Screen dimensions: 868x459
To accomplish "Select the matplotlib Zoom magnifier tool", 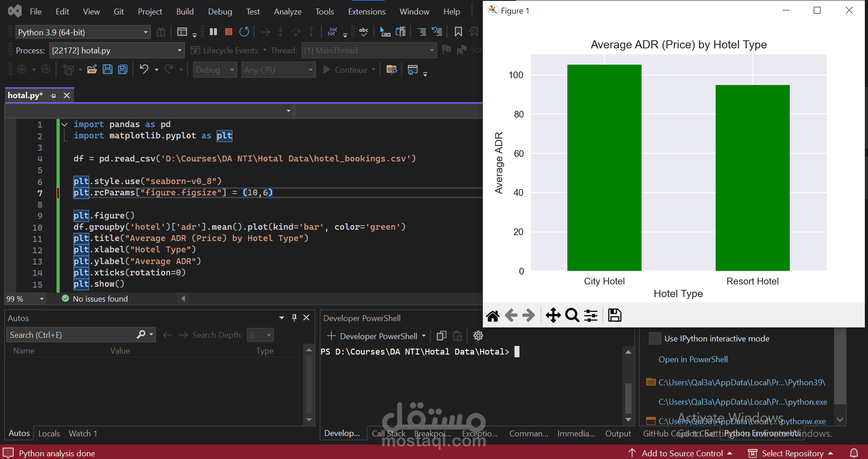I will pyautogui.click(x=572, y=315).
